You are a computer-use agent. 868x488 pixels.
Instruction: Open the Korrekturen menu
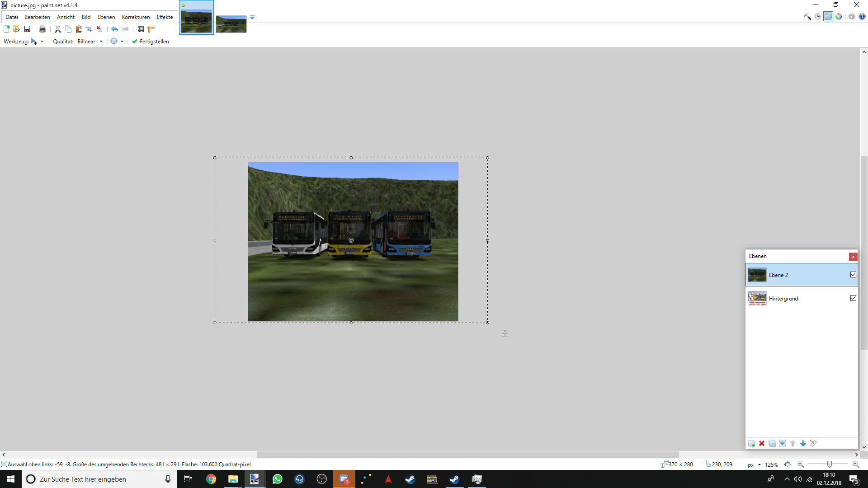click(136, 17)
